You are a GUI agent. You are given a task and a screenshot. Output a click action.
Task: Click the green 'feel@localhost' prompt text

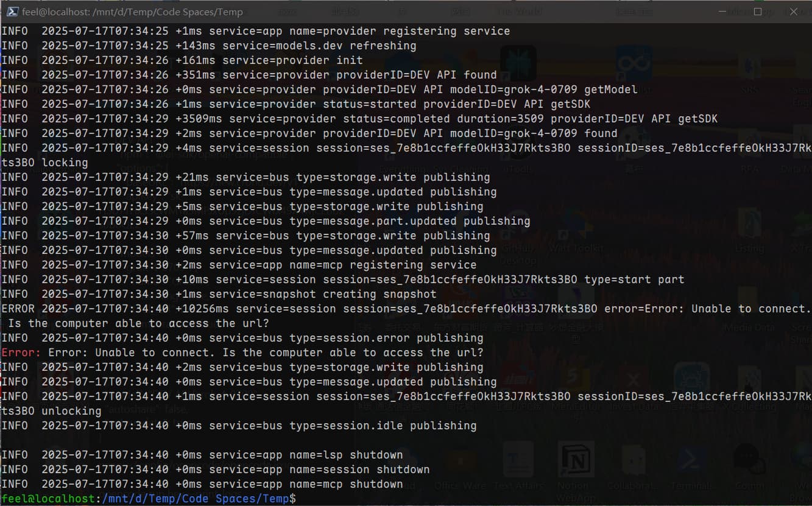48,499
